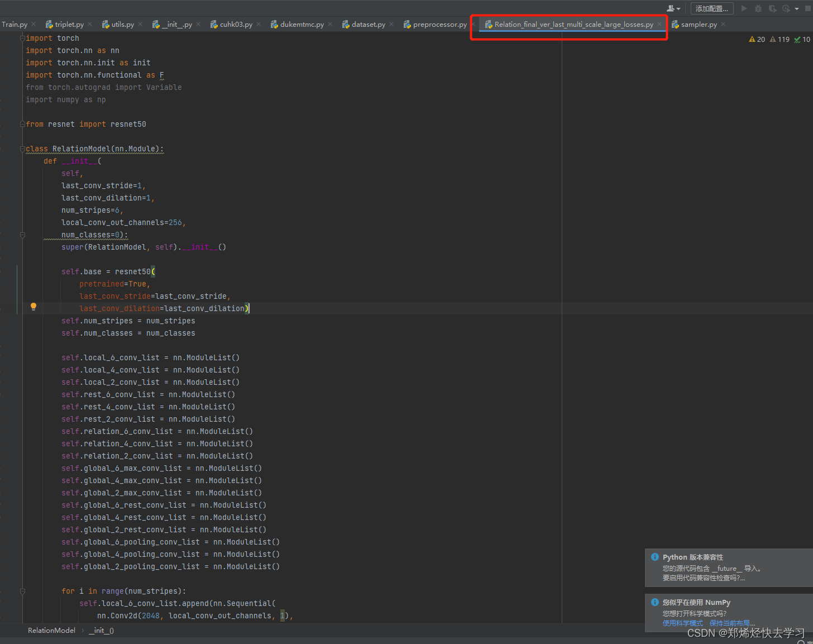Click the Run button in the toolbar
Viewport: 813px width, 644px height.
pos(744,8)
